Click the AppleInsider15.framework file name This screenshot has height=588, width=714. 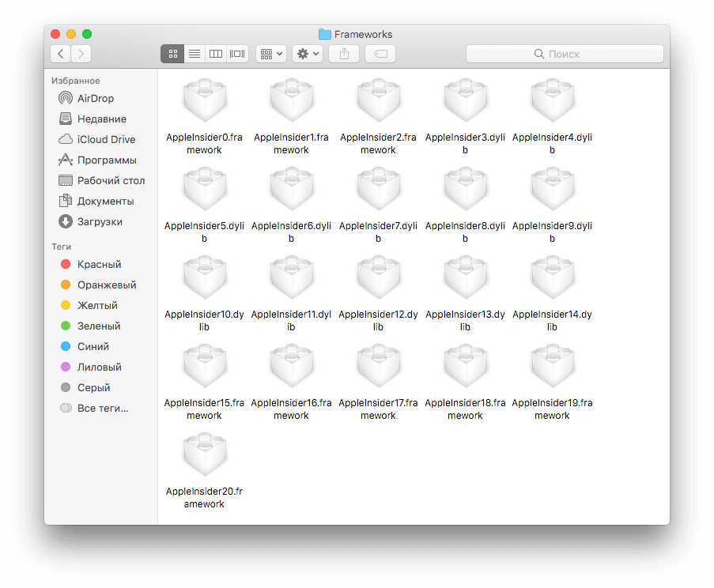pos(205,409)
